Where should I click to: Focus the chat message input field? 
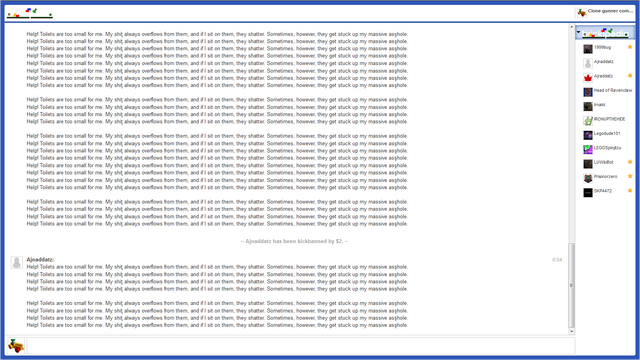301,346
